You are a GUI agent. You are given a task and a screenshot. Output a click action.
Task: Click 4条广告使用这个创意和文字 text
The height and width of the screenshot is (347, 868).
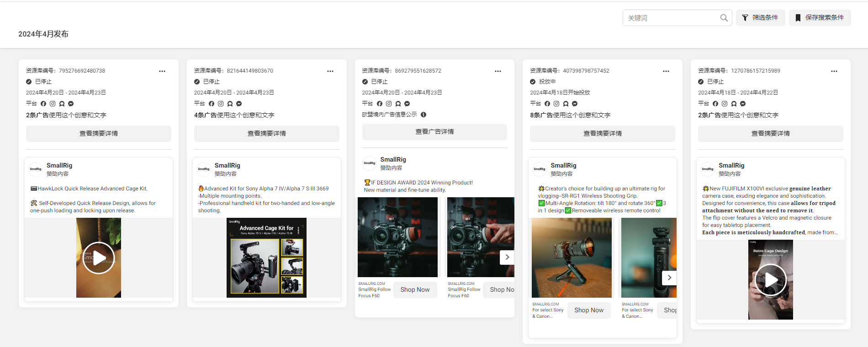[x=234, y=115]
